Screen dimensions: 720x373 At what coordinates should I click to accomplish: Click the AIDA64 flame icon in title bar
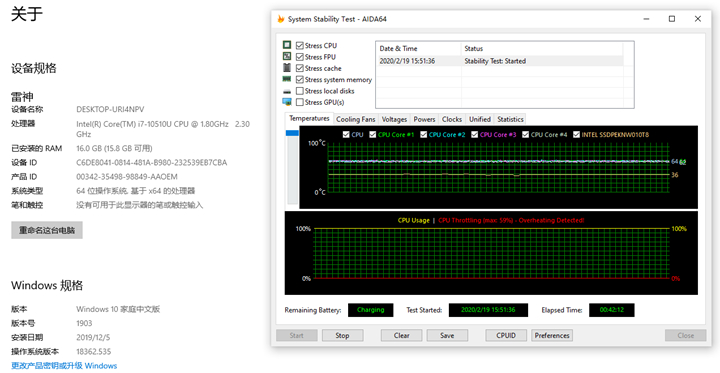point(281,19)
